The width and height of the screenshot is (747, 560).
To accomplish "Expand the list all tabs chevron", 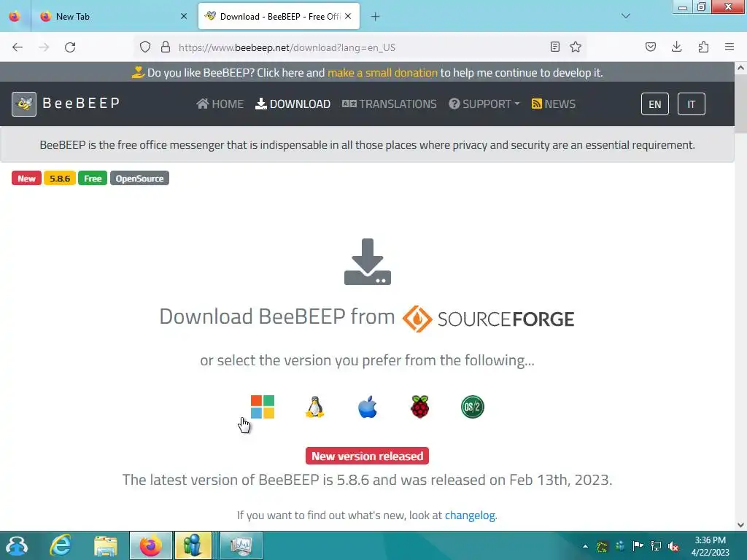I will click(626, 16).
